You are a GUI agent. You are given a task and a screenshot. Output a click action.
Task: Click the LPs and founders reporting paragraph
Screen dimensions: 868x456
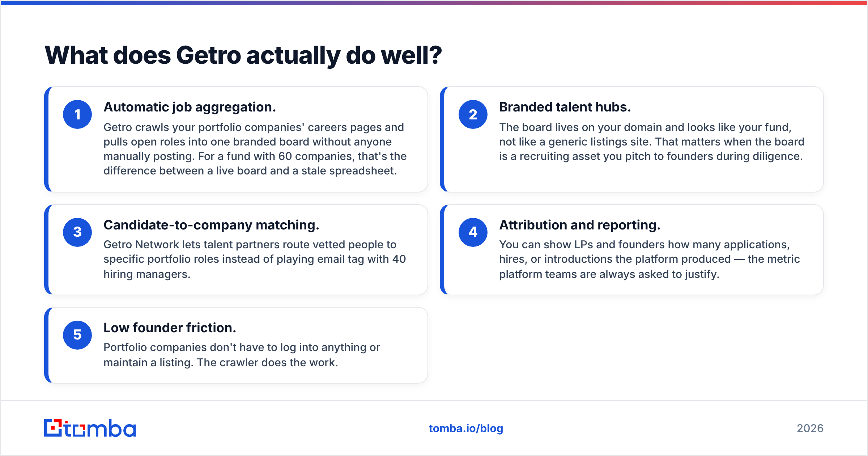pyautogui.click(x=649, y=259)
